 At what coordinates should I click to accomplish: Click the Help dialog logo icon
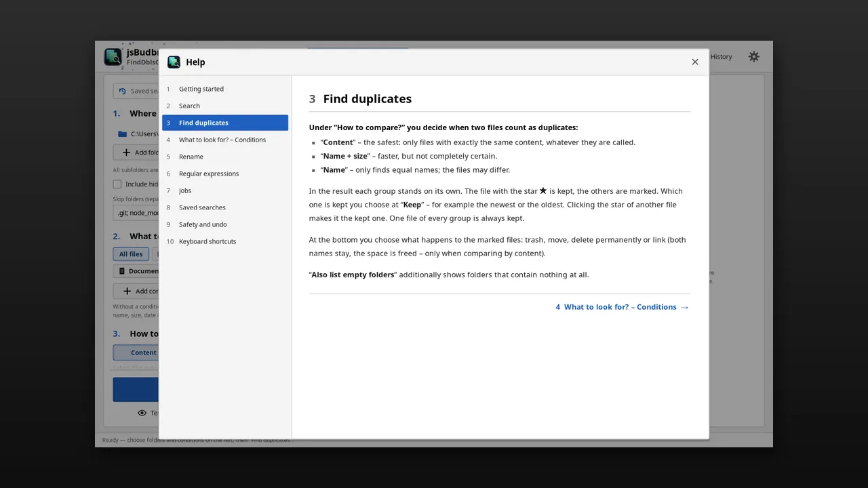174,62
